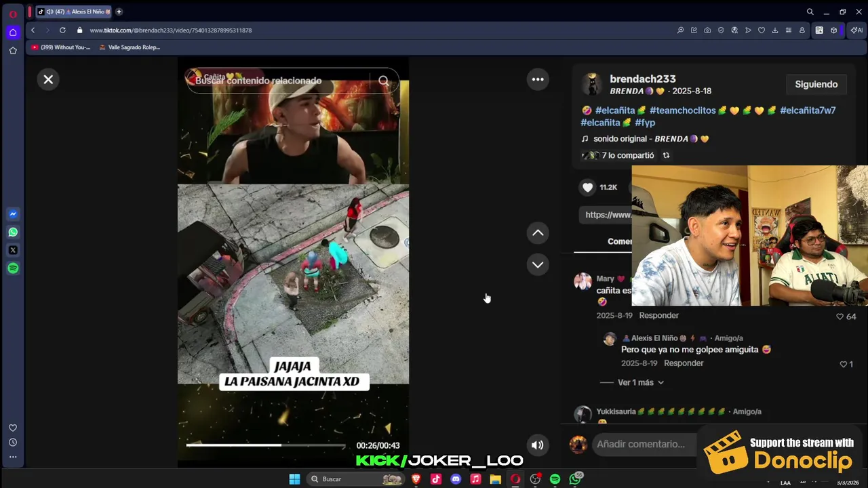Viewport: 868px width, 488px height.
Task: Reload the page
Action: 62,30
